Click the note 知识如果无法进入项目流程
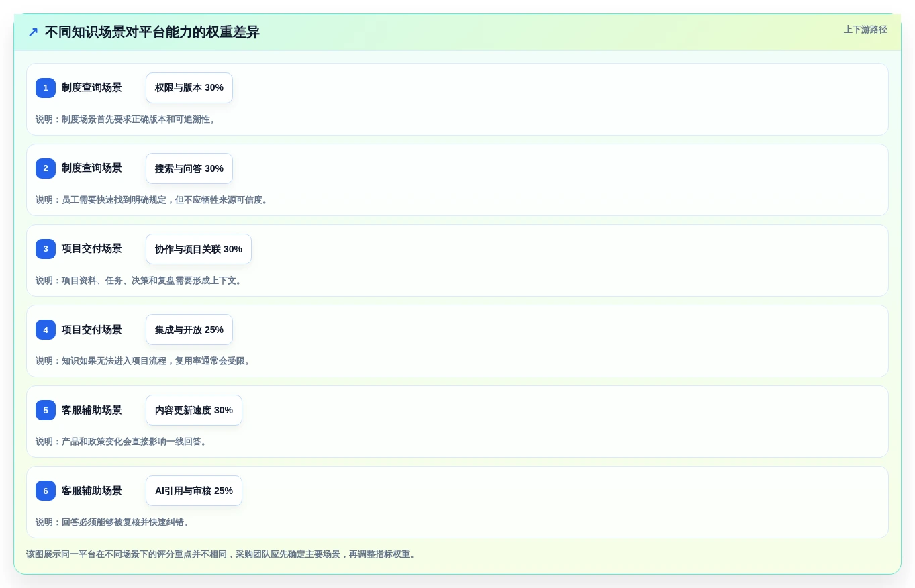This screenshot has width=915, height=588. coord(144,361)
